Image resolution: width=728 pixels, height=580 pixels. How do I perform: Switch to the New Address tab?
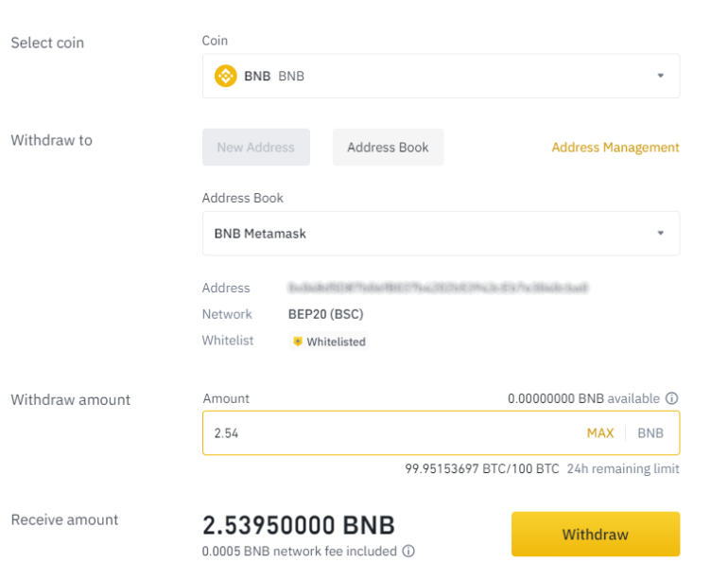coord(256,148)
